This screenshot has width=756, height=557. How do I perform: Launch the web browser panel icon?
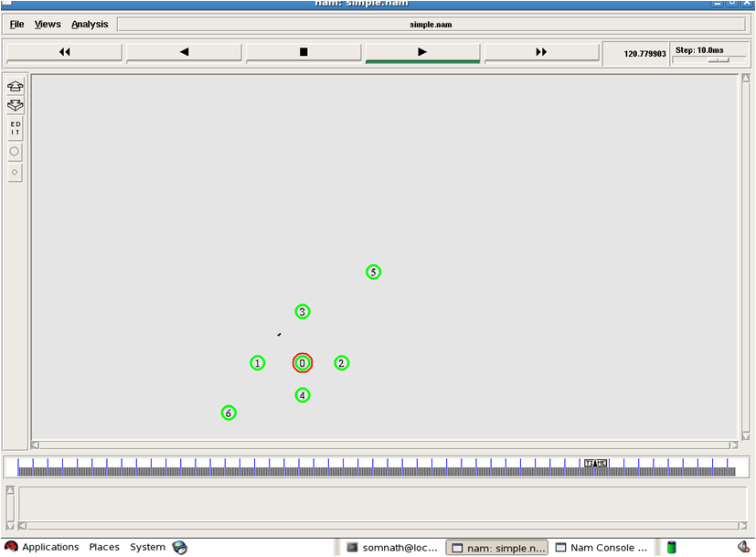click(180, 547)
